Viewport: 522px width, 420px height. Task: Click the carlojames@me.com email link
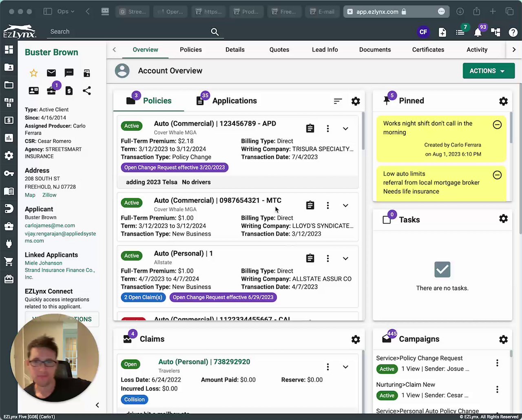[50, 225]
